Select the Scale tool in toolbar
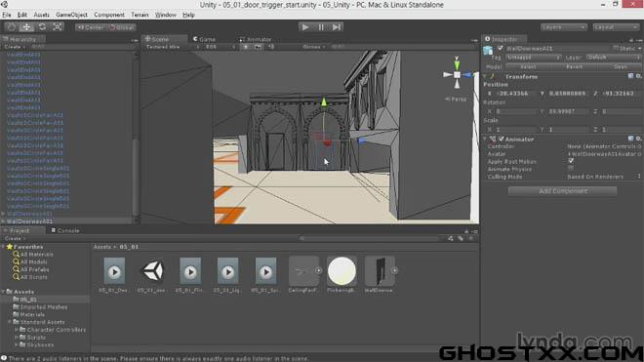 pyautogui.click(x=58, y=27)
